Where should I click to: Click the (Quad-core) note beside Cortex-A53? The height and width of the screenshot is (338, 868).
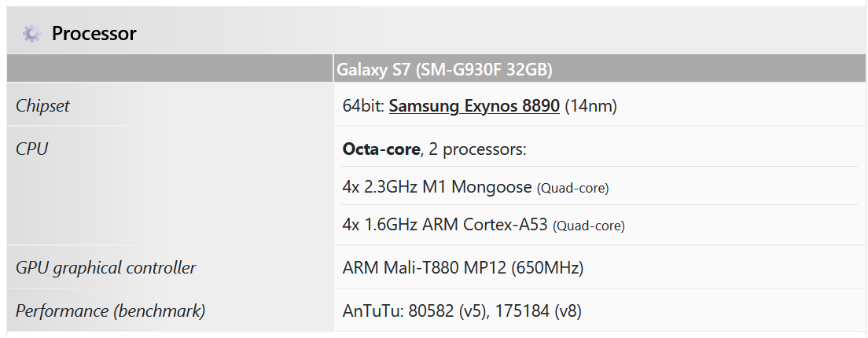588,226
